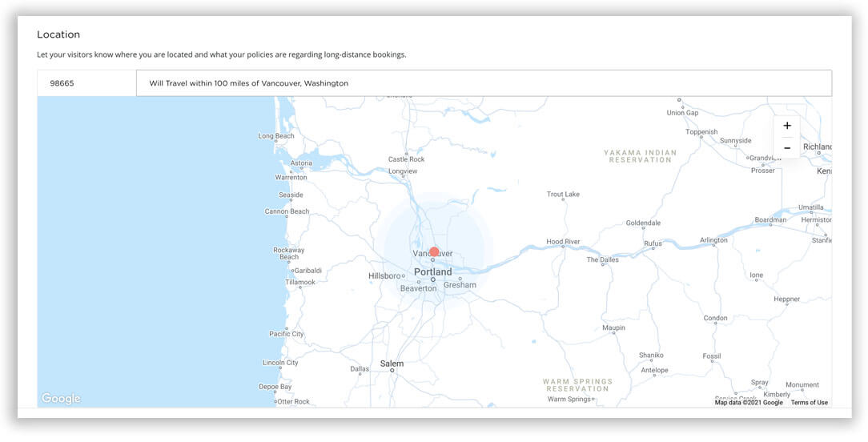The height and width of the screenshot is (442, 868).
Task: Click the Gresham label on map
Action: click(460, 285)
